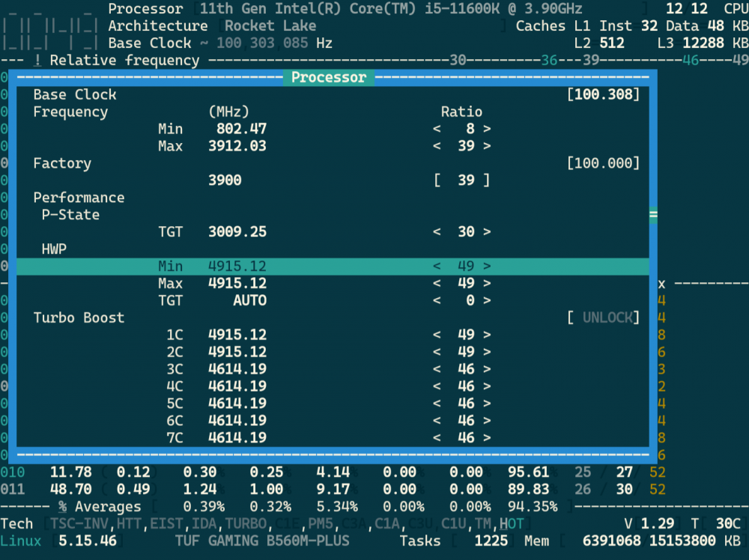Click the C1E tech flag
The image size is (749, 560).
pyautogui.click(x=287, y=524)
